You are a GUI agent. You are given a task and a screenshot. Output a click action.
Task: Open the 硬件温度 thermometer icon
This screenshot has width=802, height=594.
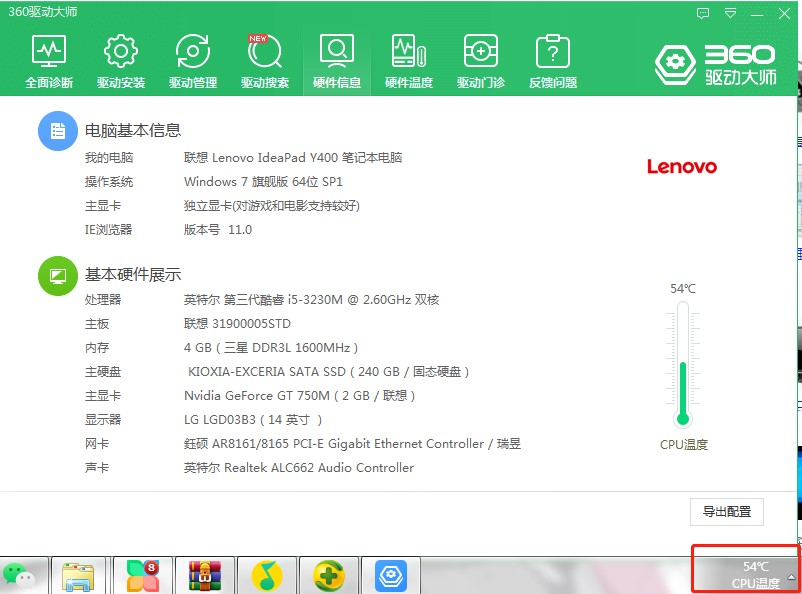409,52
